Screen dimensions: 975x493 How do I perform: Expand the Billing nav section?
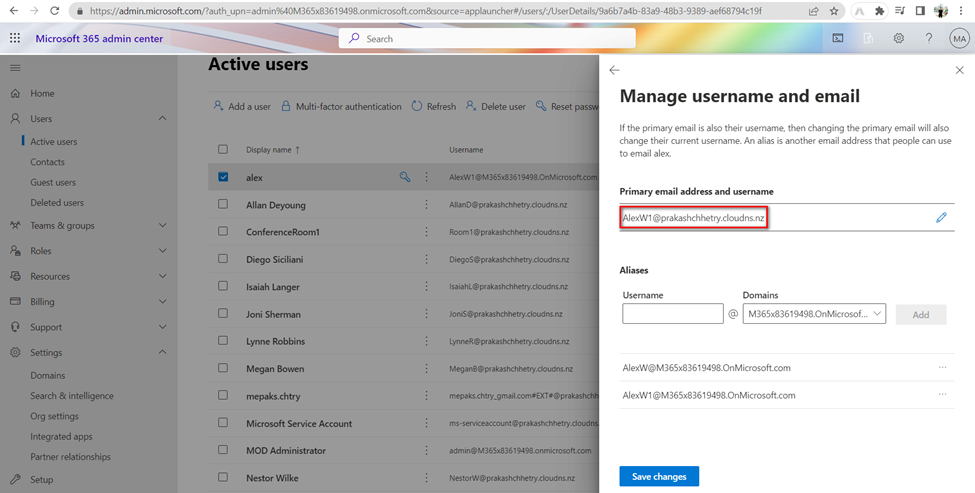(x=162, y=302)
